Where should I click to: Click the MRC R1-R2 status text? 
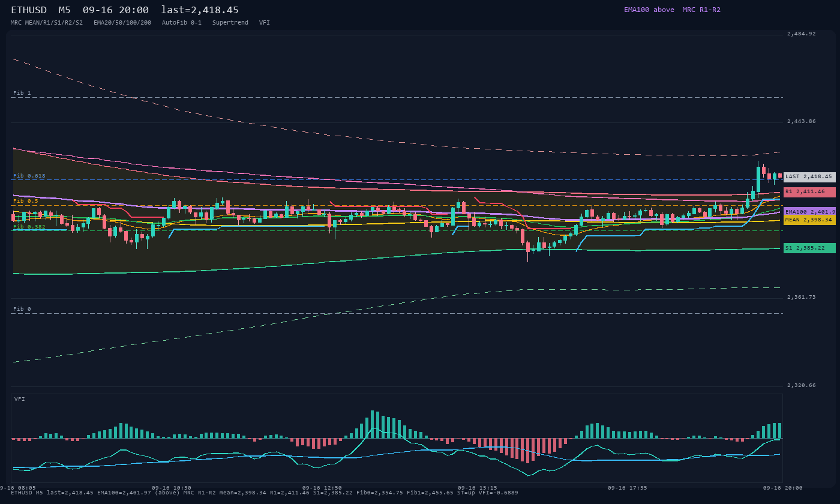pos(701,10)
